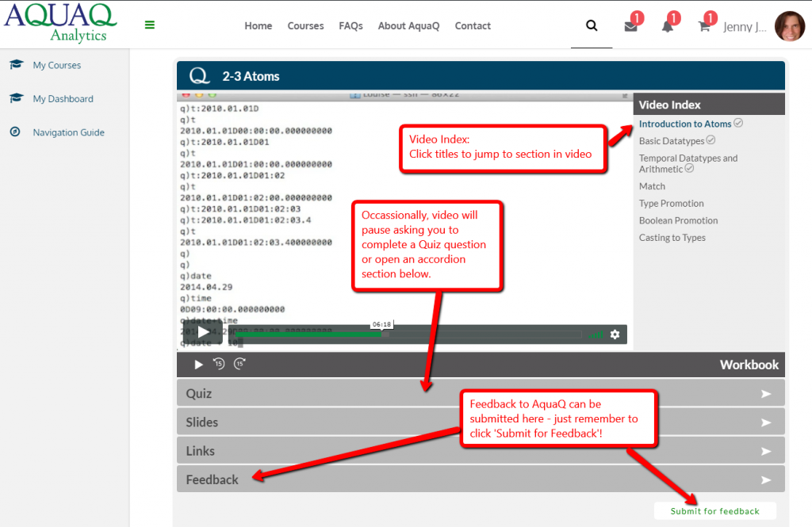Toggle the Temporal Datatypes completion marker

690,169
